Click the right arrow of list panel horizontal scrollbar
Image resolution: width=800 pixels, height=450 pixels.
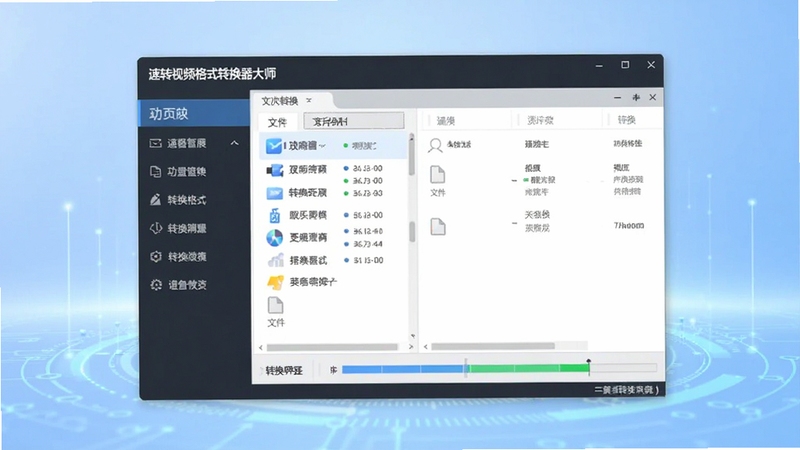pyautogui.click(x=411, y=347)
